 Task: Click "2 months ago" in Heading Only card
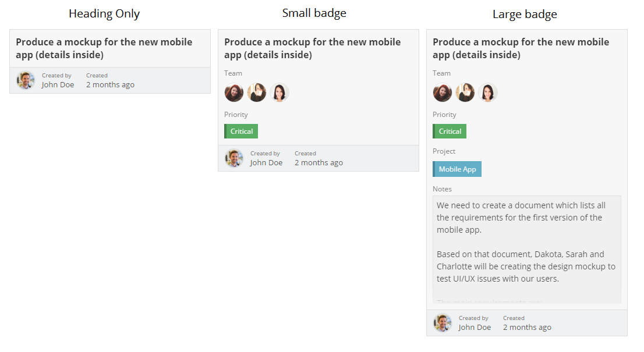[110, 85]
